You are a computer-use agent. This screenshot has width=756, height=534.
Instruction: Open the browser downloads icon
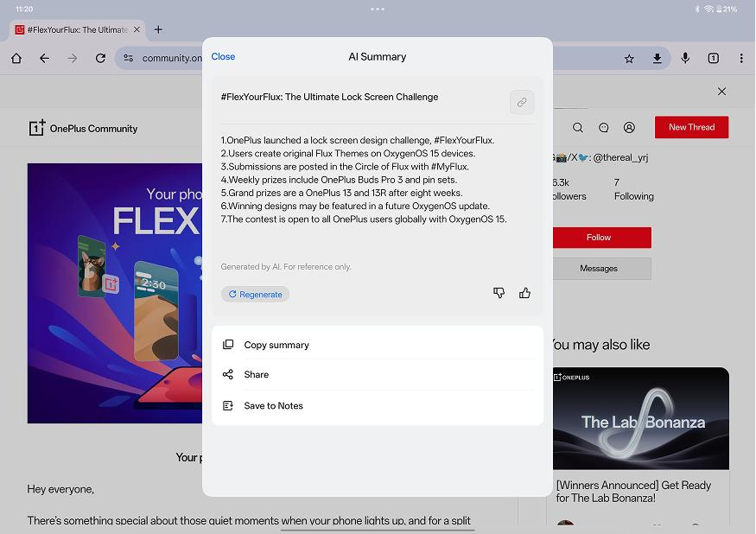[657, 59]
